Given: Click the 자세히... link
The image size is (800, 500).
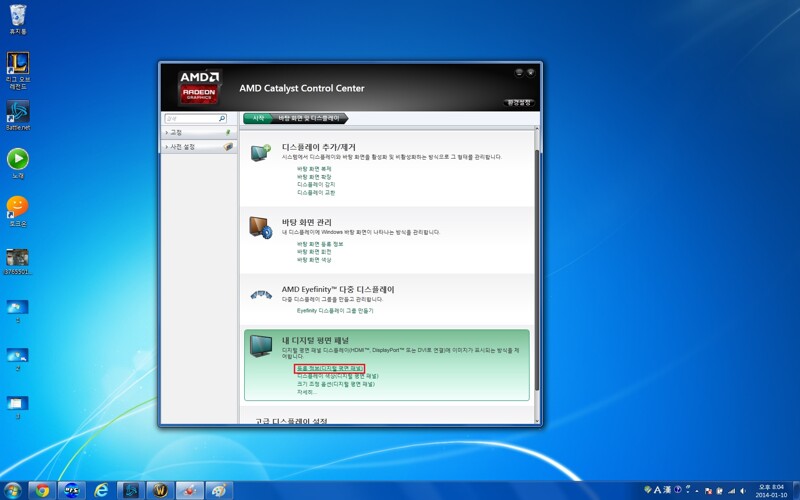Looking at the screenshot, I should 307,392.
